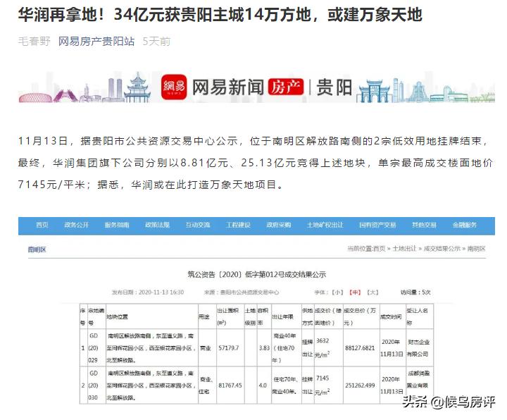Click area cell 81767.45
This screenshot has width=507, height=420.
[230, 385]
